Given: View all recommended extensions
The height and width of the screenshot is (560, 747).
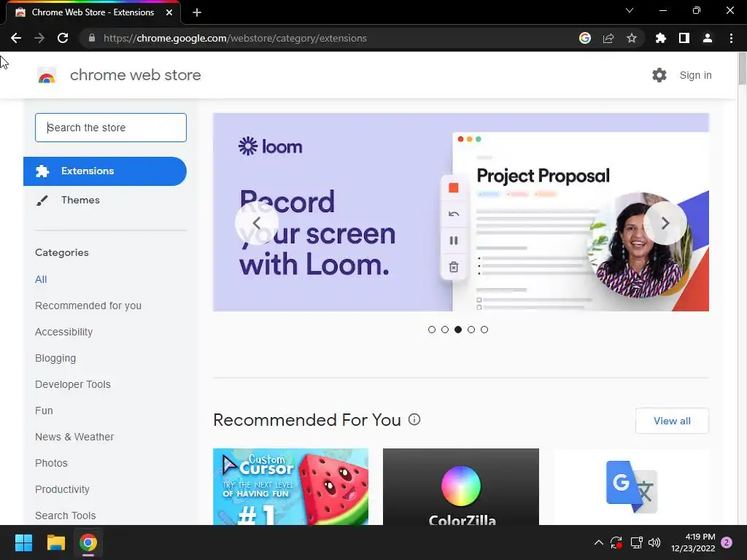Looking at the screenshot, I should click(x=672, y=421).
